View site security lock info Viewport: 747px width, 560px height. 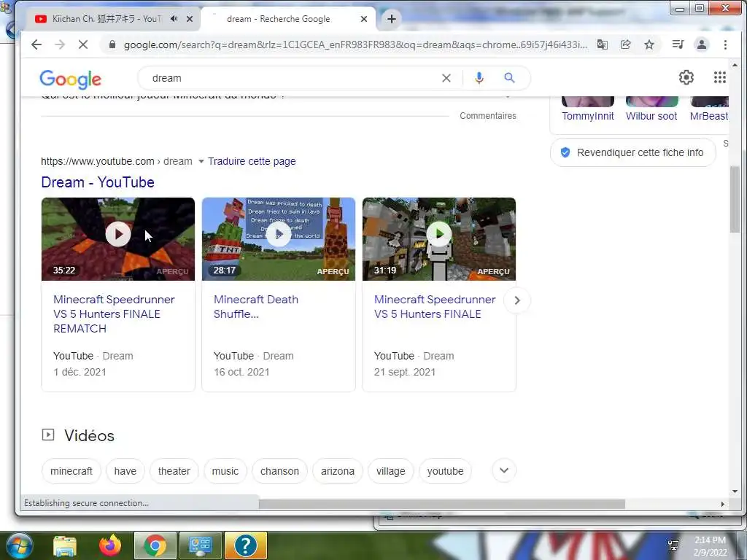tap(112, 44)
